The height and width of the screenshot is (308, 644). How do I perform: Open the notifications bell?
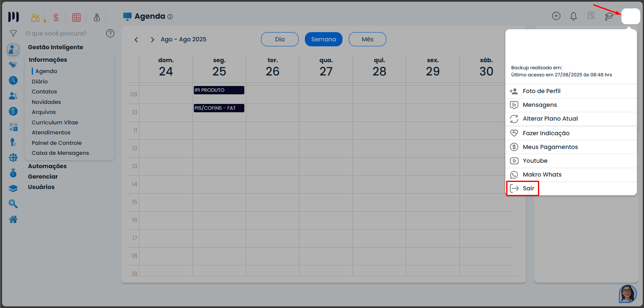[x=574, y=16]
